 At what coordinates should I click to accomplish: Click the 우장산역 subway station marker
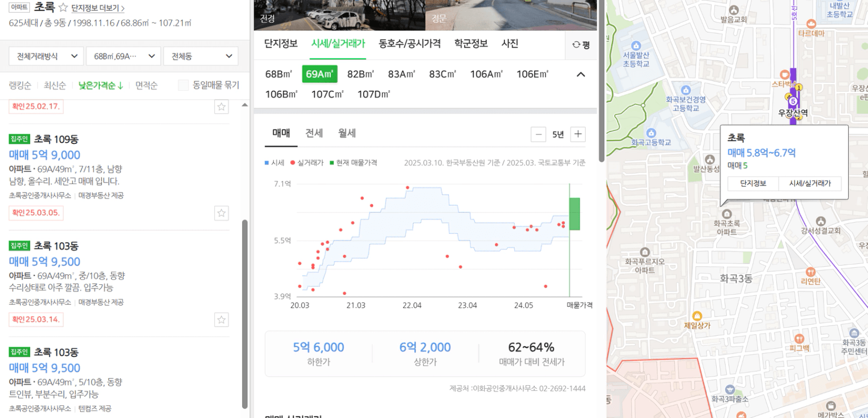pos(793,101)
